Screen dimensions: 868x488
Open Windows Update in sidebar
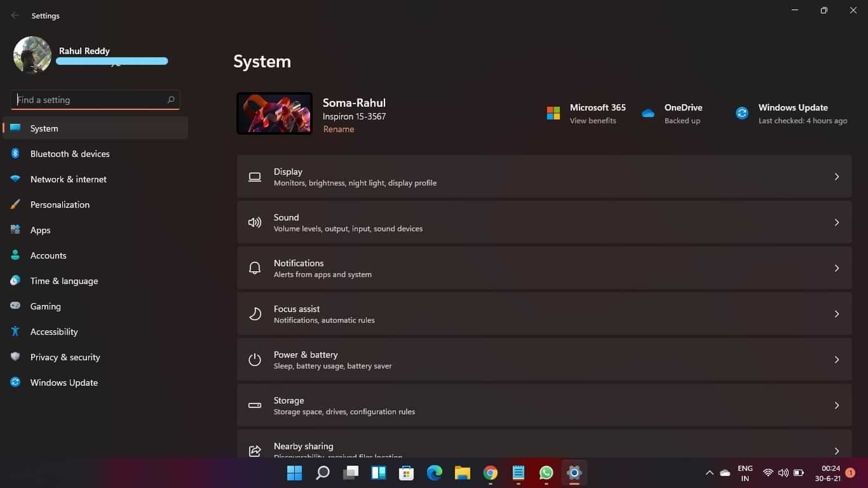point(95,383)
